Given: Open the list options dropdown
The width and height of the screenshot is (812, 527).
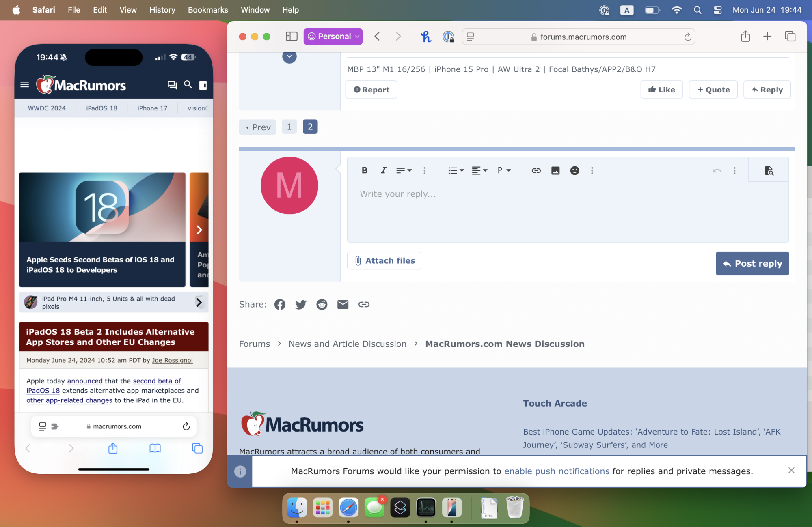Looking at the screenshot, I should 456,170.
